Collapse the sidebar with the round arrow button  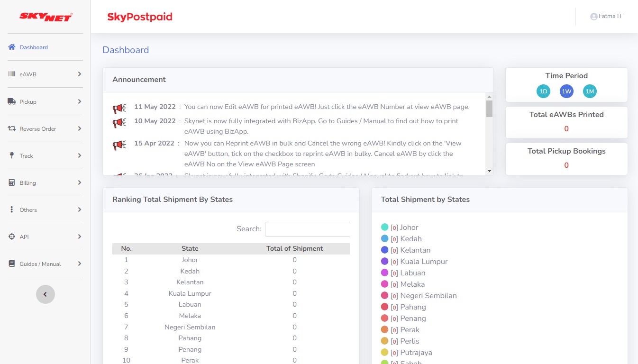(46, 294)
